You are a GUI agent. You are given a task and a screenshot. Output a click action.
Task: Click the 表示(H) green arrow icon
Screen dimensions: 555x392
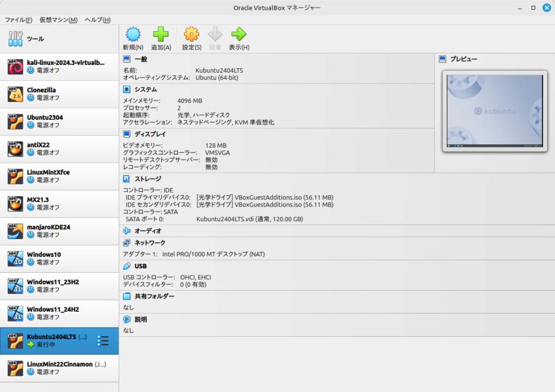tap(238, 35)
